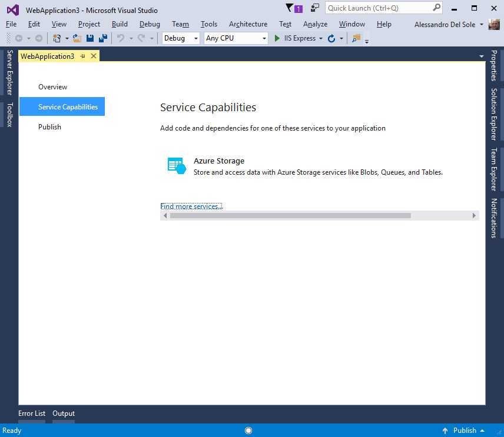
Task: Open the Help menu
Action: click(384, 24)
